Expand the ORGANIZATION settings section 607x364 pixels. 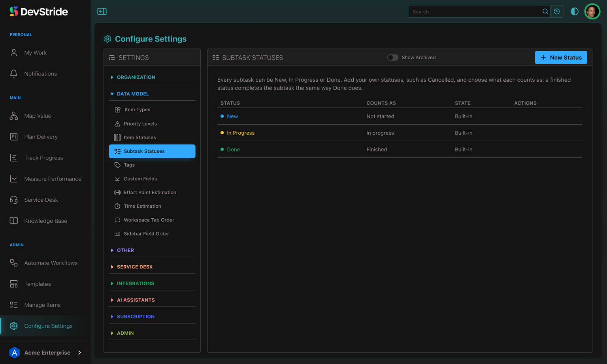point(152,77)
